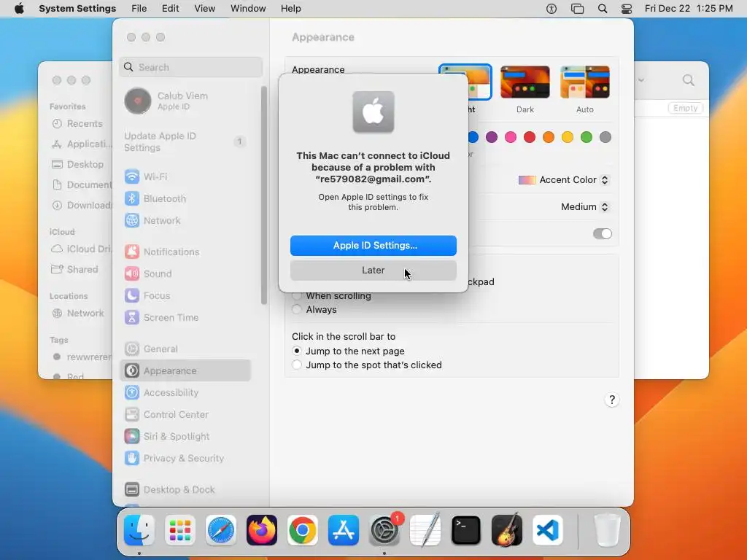This screenshot has height=560, width=747.
Task: Launch Google Chrome from the Dock
Action: 303,530
